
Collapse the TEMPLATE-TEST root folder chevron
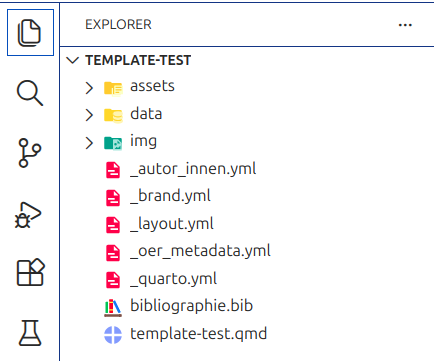pos(72,60)
